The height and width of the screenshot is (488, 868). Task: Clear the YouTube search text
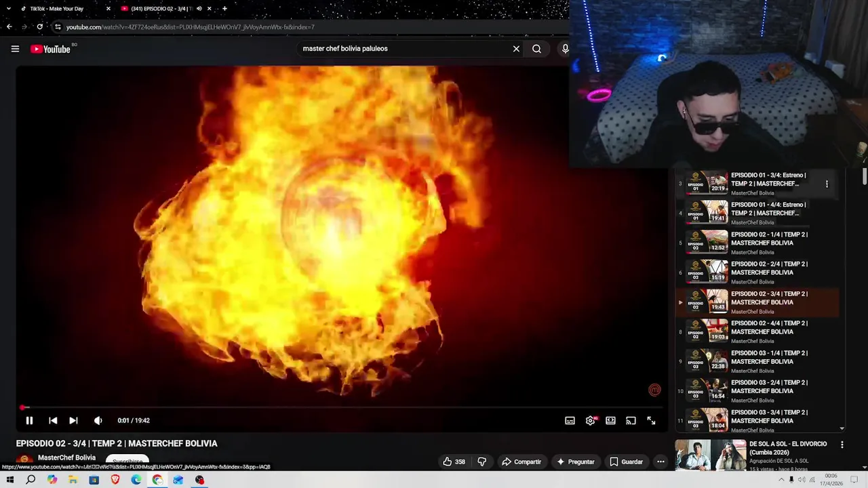[516, 49]
